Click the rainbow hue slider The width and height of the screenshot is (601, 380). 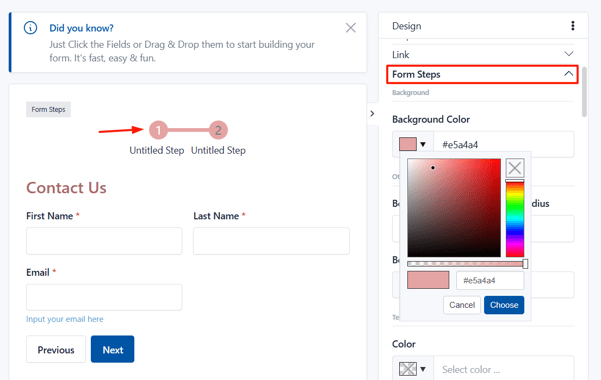coord(515,219)
